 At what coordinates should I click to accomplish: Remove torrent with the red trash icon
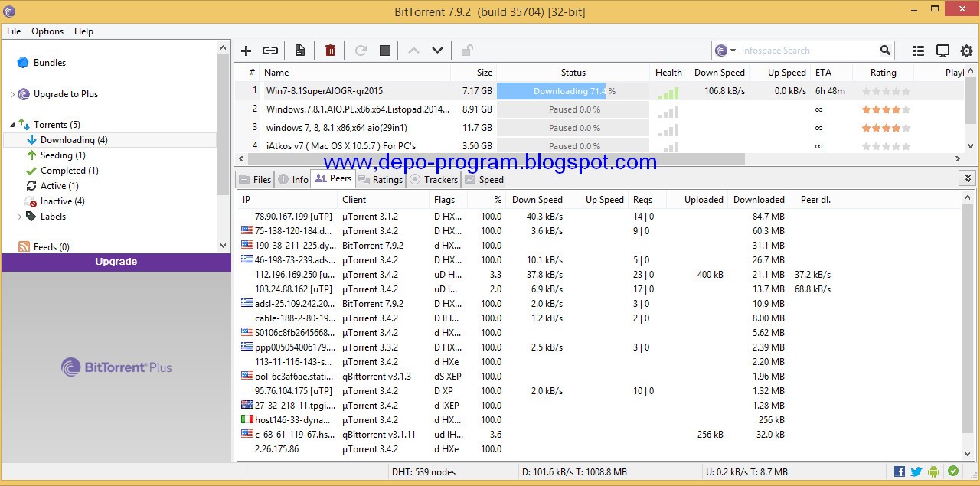(330, 51)
